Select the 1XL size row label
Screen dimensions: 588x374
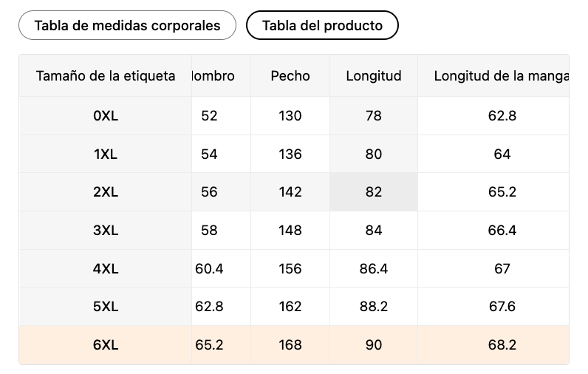pos(106,154)
